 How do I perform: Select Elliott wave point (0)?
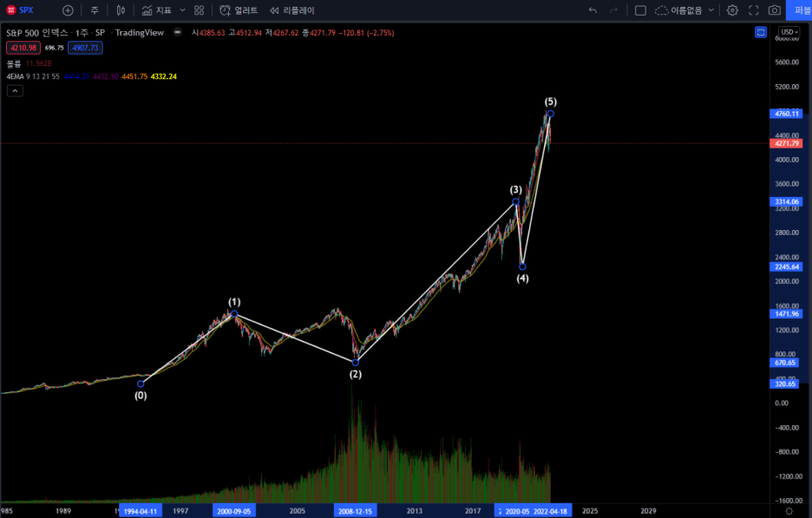(x=141, y=384)
